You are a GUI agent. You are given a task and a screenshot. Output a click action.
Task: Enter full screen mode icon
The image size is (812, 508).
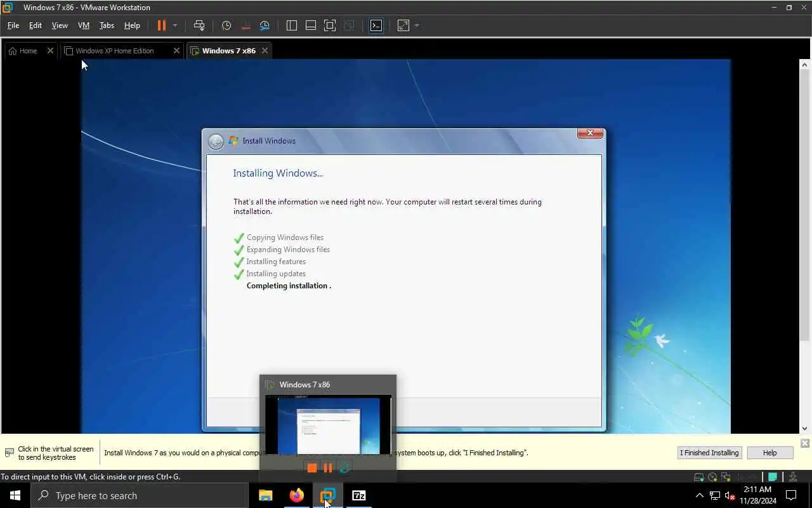(330, 25)
